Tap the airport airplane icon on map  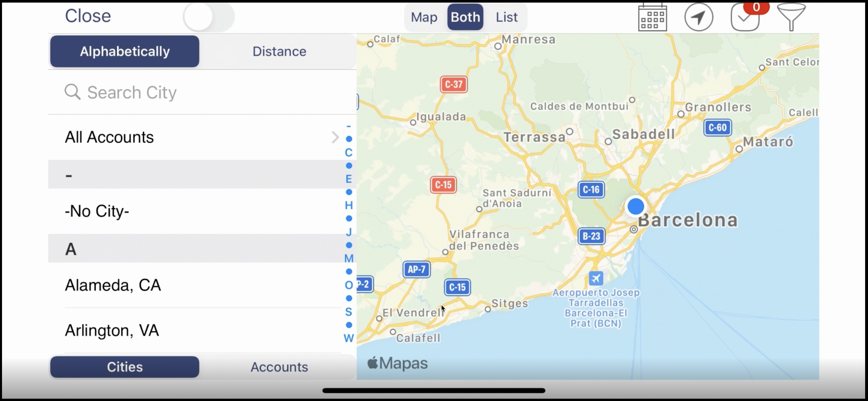click(596, 278)
